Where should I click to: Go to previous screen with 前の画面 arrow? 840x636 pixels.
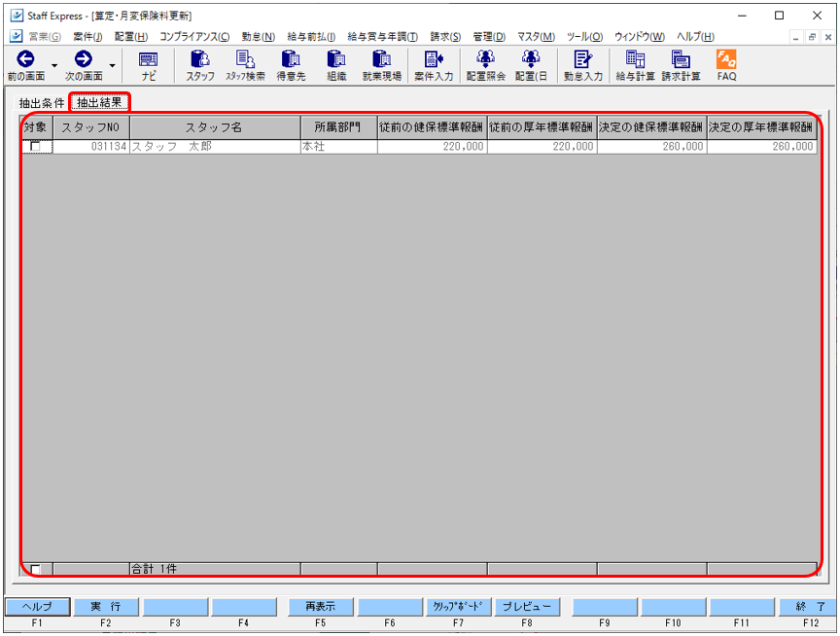click(25, 65)
